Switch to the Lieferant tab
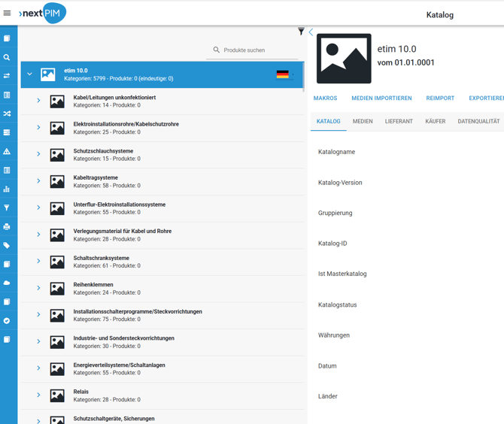Image resolution: width=504 pixels, height=424 pixels. pyautogui.click(x=399, y=121)
